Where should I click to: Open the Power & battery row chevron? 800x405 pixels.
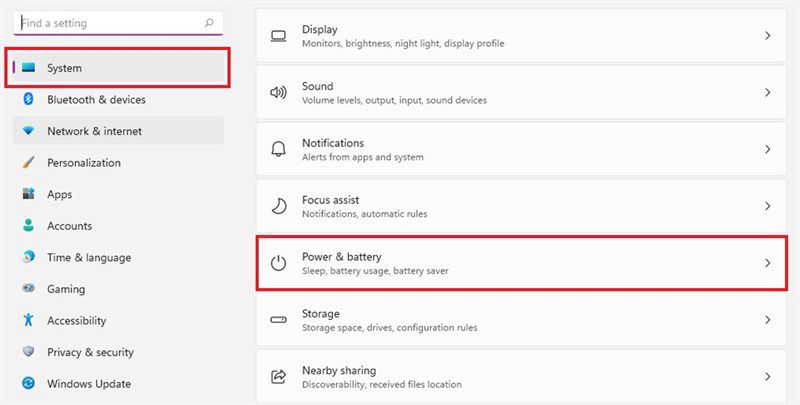(x=767, y=263)
